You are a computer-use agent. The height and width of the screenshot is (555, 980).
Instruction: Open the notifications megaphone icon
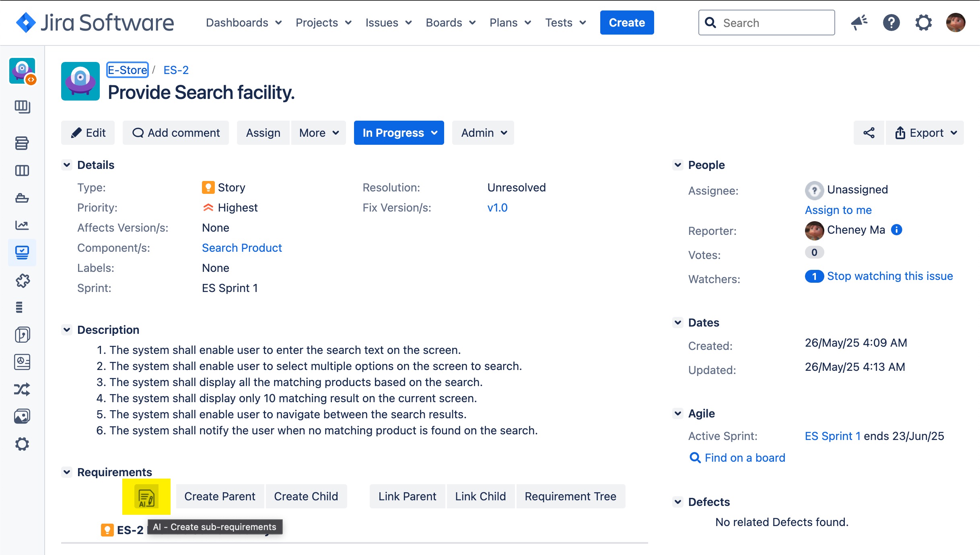tap(859, 23)
